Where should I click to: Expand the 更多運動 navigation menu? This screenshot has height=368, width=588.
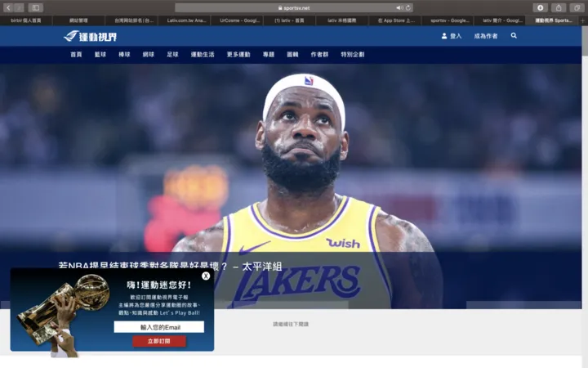coord(238,55)
